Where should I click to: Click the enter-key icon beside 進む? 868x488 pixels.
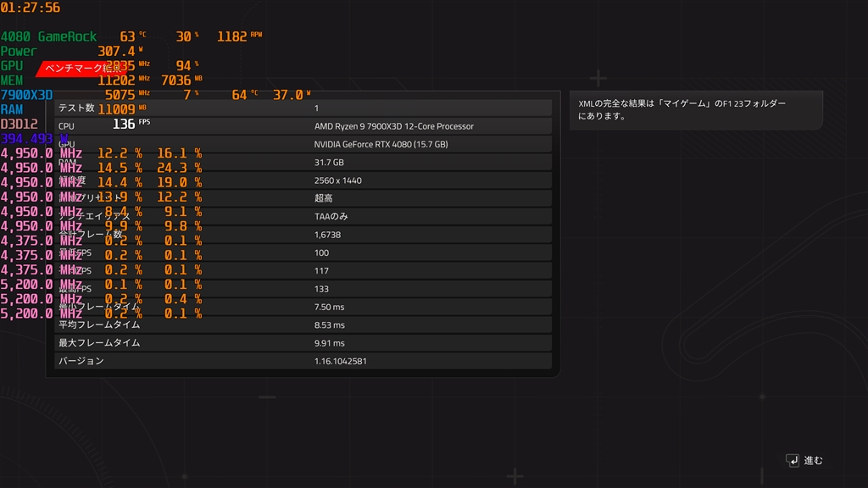tap(793, 460)
